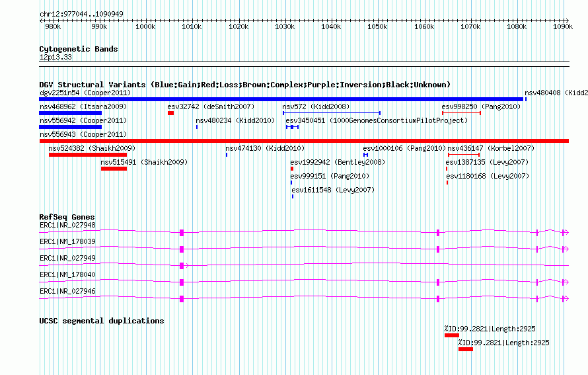Open nsv524382 (Shaikh2009) variant label
588x375 pixels.
[92, 148]
